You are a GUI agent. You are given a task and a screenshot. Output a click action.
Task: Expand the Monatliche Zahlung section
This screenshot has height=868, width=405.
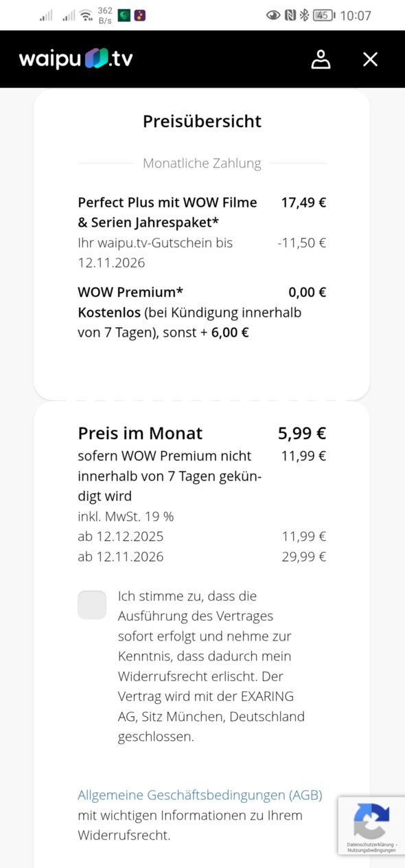tap(201, 163)
